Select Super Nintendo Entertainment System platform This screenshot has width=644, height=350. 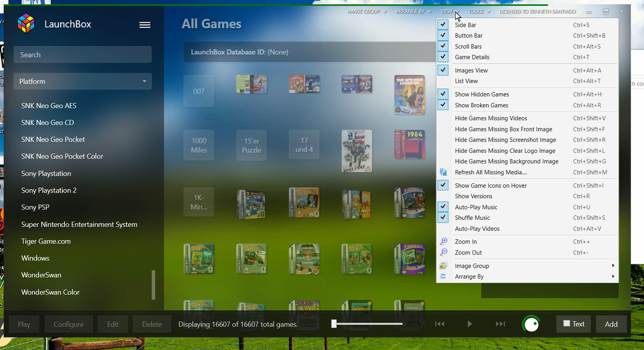click(x=79, y=224)
